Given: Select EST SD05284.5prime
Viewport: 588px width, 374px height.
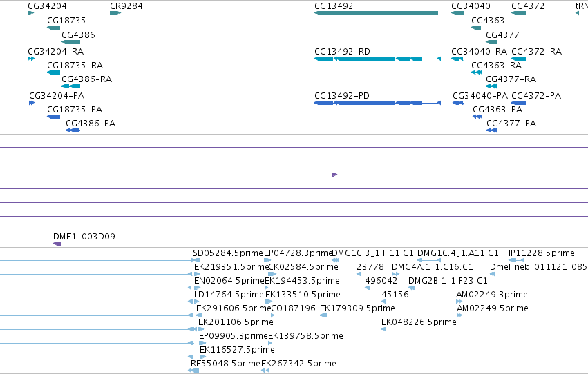Looking at the screenshot, I should coord(228,253).
